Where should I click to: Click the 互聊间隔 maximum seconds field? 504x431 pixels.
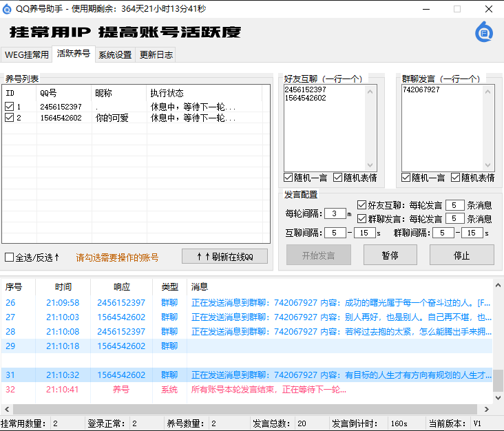364,233
